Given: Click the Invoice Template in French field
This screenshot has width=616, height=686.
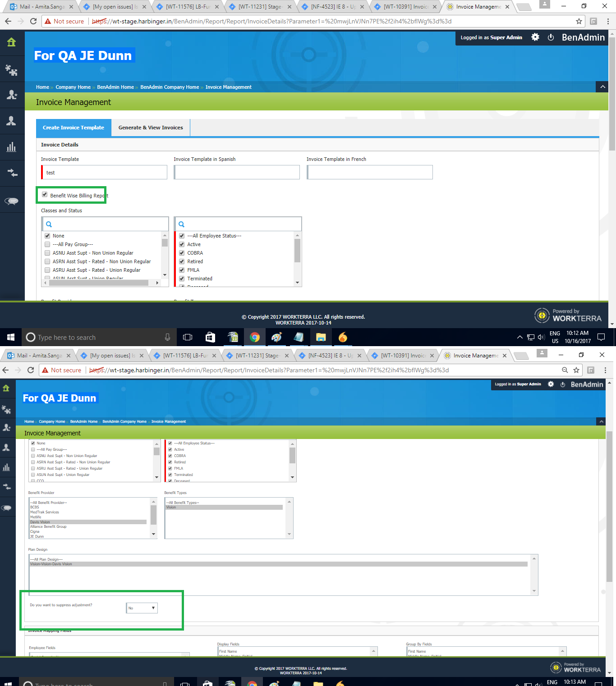Looking at the screenshot, I should pyautogui.click(x=370, y=172).
